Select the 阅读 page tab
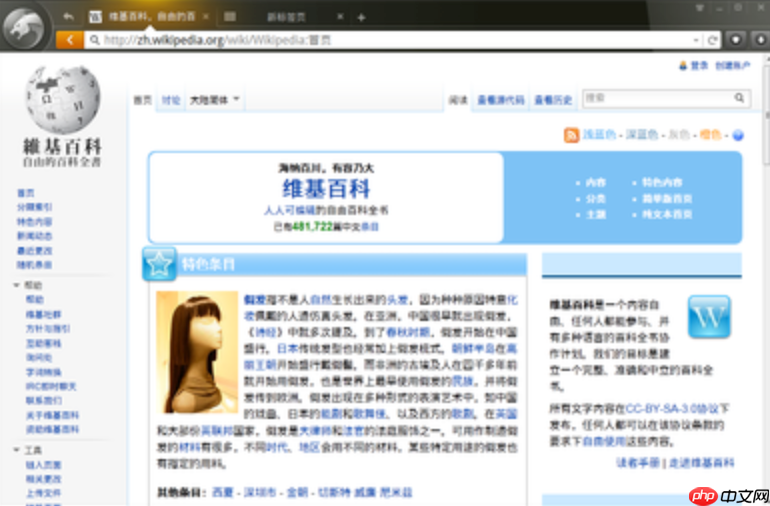This screenshot has height=506, width=770. tap(458, 100)
